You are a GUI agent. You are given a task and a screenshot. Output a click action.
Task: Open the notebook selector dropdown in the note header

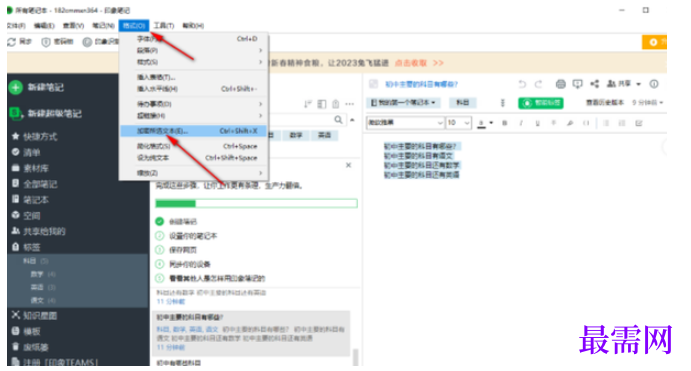(403, 103)
